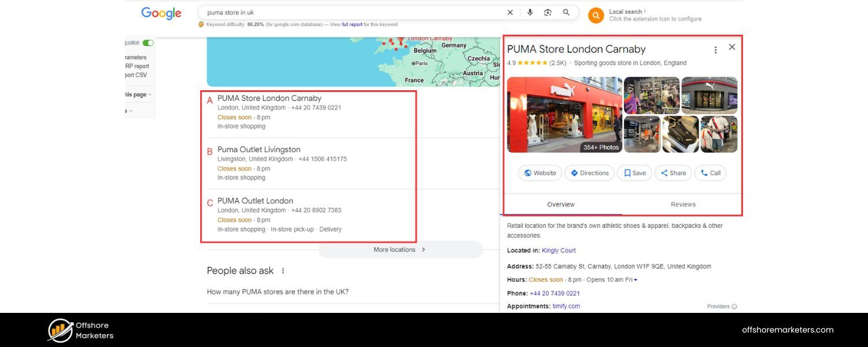Screen dimensions: 868x347
Task: Disable the green SEOquake toggle switch
Action: 148,42
